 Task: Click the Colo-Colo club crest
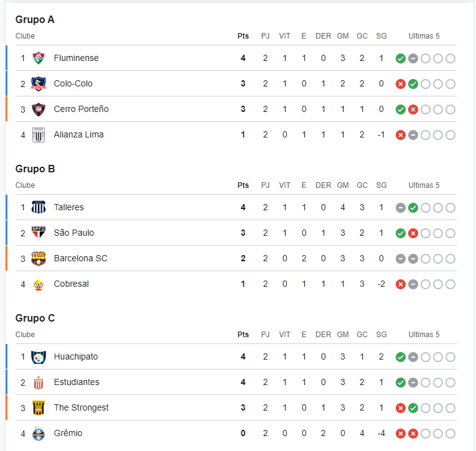click(39, 84)
